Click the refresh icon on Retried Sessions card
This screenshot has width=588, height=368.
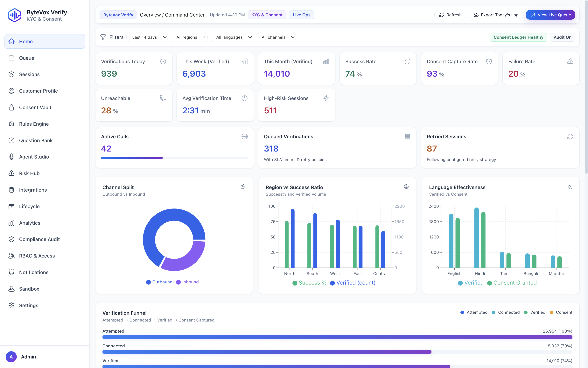tap(570, 137)
